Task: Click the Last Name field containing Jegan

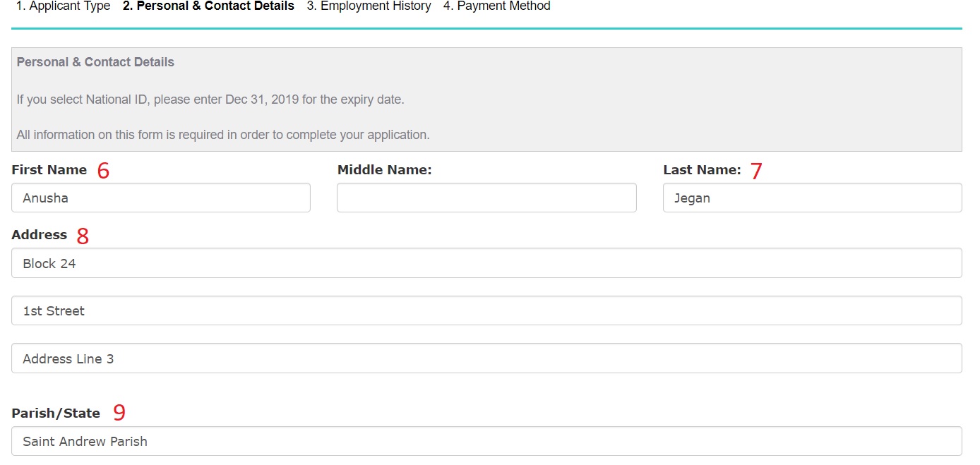Action: 812,198
